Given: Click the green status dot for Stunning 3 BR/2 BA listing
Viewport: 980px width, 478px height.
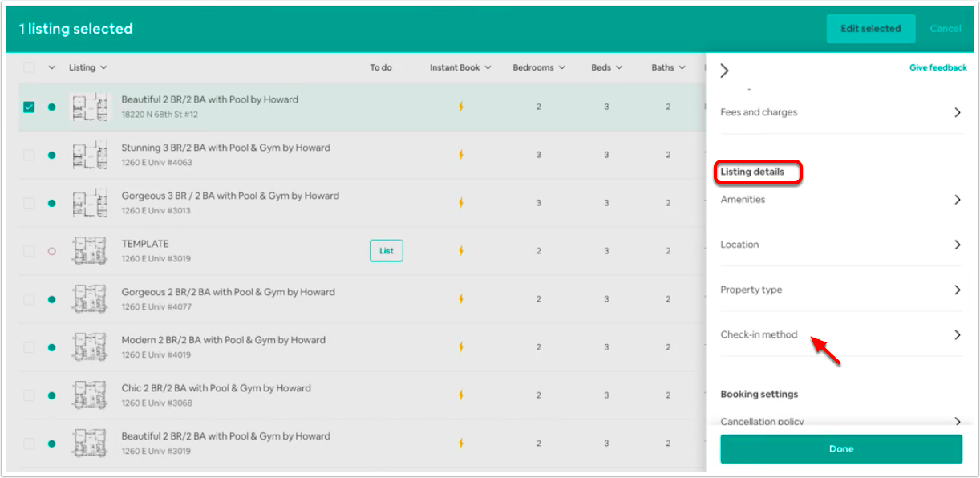Looking at the screenshot, I should click(x=52, y=155).
